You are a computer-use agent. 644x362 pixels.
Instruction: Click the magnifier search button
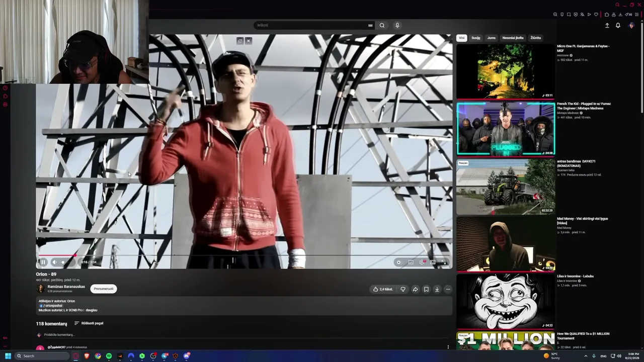(x=382, y=25)
